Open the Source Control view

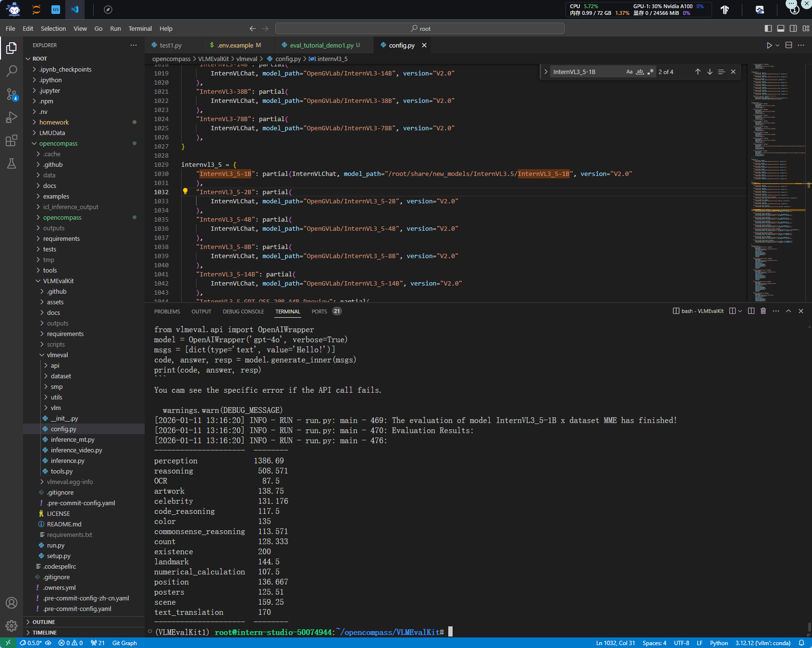pos(12,94)
